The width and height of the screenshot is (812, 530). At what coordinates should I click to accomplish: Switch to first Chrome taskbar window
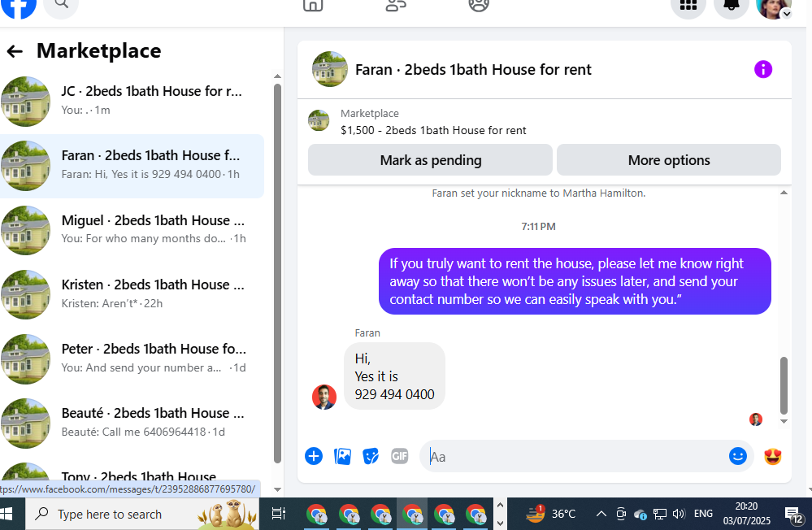coord(317,515)
